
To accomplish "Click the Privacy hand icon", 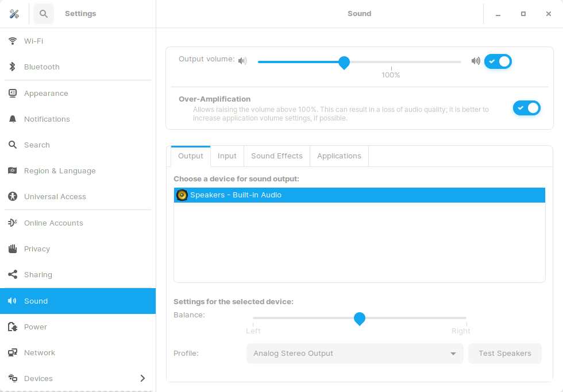I will tap(13, 249).
